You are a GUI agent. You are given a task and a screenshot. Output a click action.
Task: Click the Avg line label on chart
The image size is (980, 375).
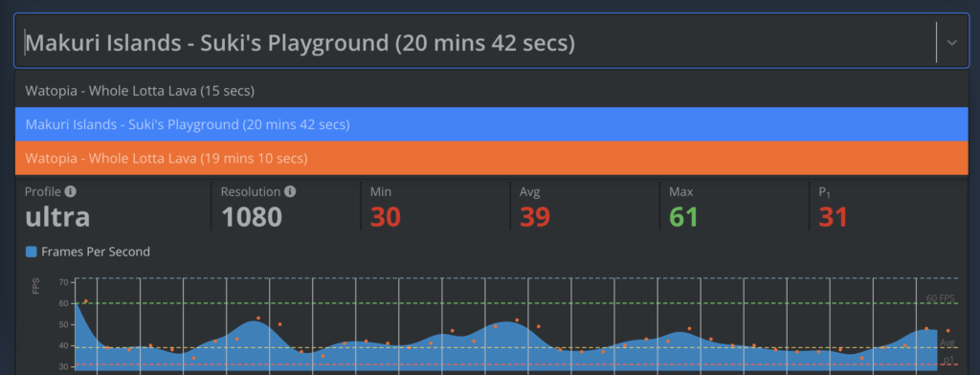coord(947,342)
